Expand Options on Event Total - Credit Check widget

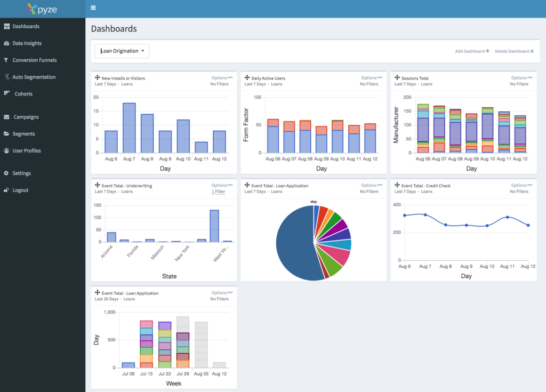521,186
